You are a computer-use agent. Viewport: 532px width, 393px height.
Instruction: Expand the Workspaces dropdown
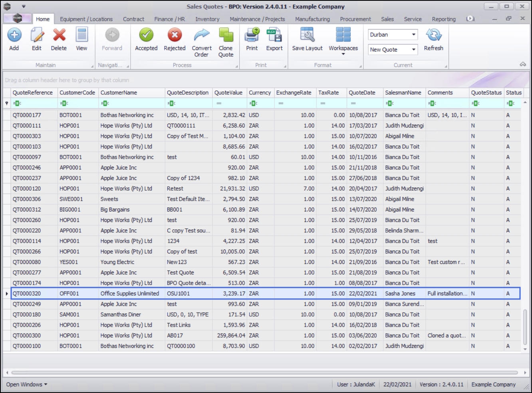click(x=343, y=54)
